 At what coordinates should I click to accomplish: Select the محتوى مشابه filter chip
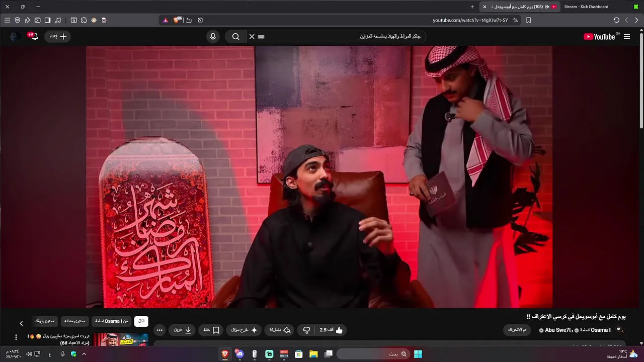(75, 321)
